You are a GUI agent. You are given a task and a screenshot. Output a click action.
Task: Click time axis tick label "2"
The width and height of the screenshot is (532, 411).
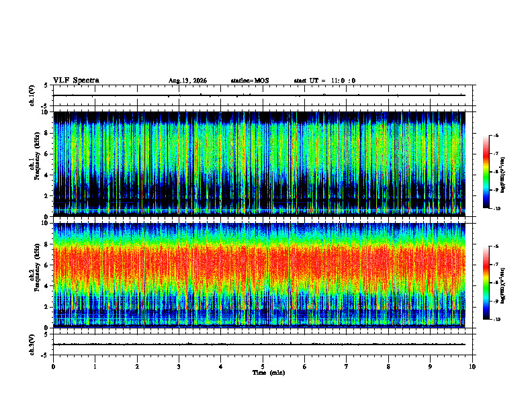click(137, 367)
